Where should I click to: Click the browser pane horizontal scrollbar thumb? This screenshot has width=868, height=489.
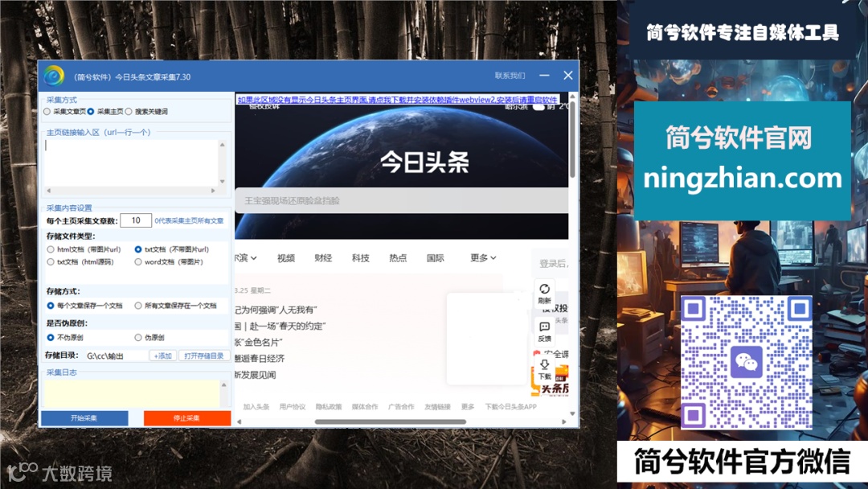391,421
